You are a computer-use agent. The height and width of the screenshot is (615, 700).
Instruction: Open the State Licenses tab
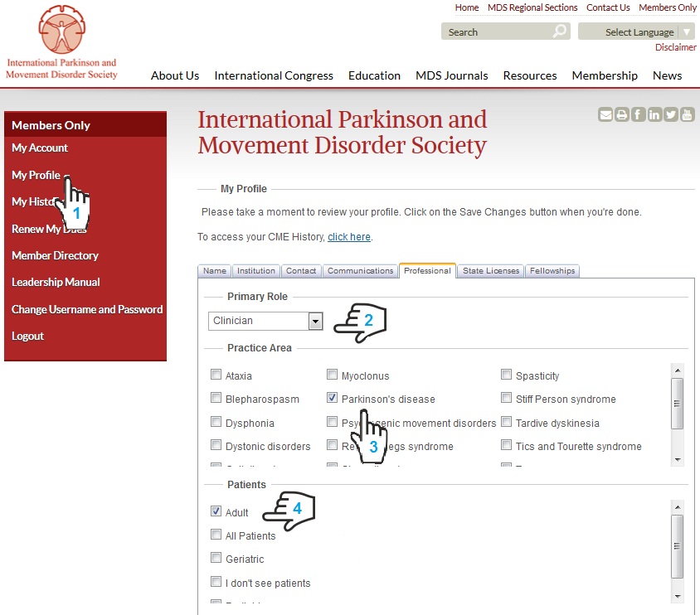pos(491,271)
